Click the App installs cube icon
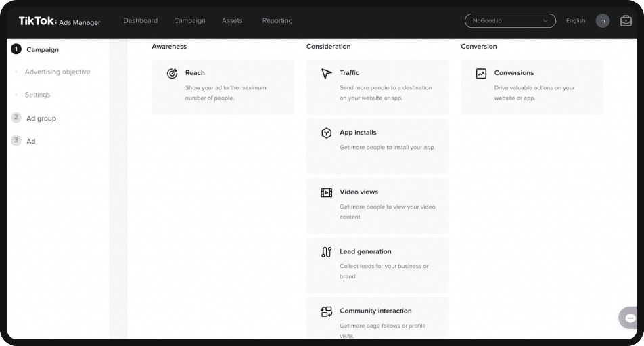This screenshot has height=346, width=644. coord(327,133)
